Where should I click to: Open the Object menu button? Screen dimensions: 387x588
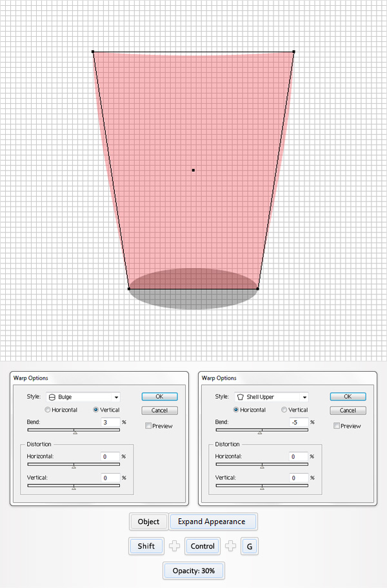coord(149,522)
